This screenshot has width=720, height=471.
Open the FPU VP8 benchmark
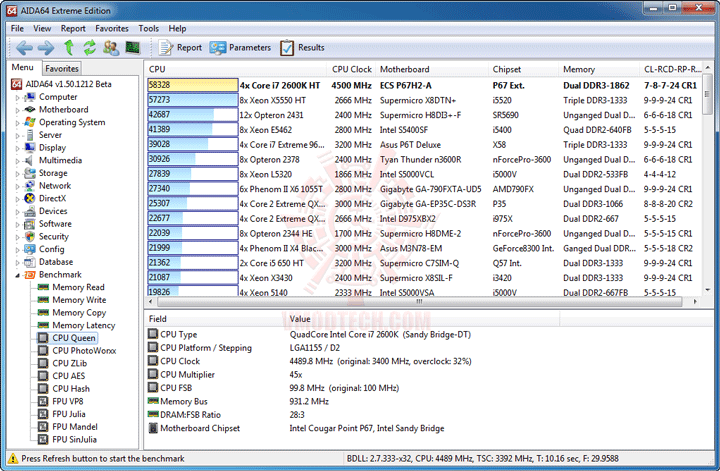(68, 401)
